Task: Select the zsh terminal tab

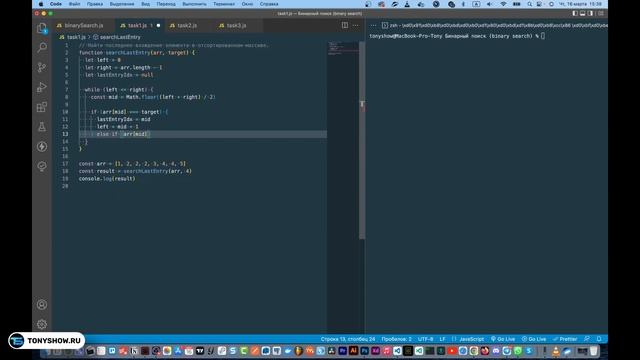Action: (x=494, y=25)
